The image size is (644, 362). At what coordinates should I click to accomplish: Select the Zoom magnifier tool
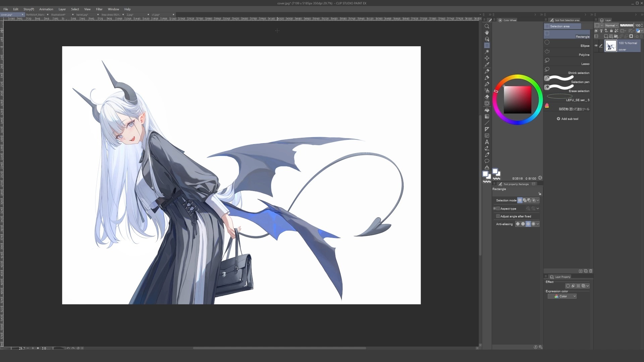point(487,26)
